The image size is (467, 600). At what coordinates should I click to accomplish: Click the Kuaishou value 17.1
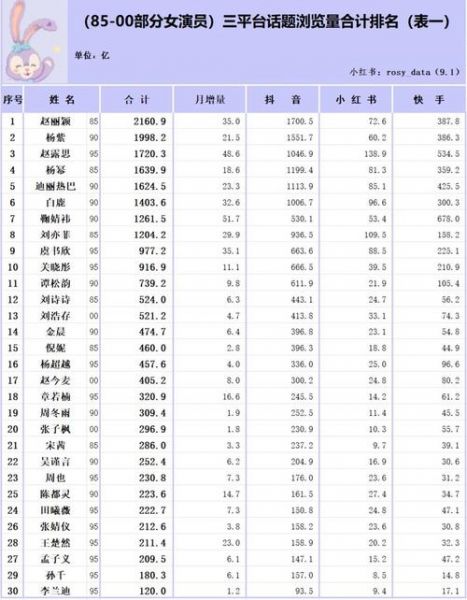point(451,591)
